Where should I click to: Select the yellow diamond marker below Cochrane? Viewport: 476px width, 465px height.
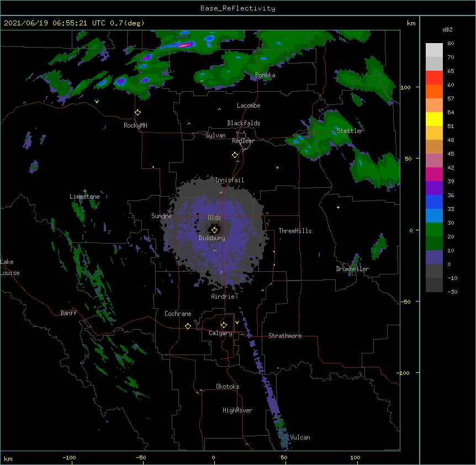pos(188,326)
